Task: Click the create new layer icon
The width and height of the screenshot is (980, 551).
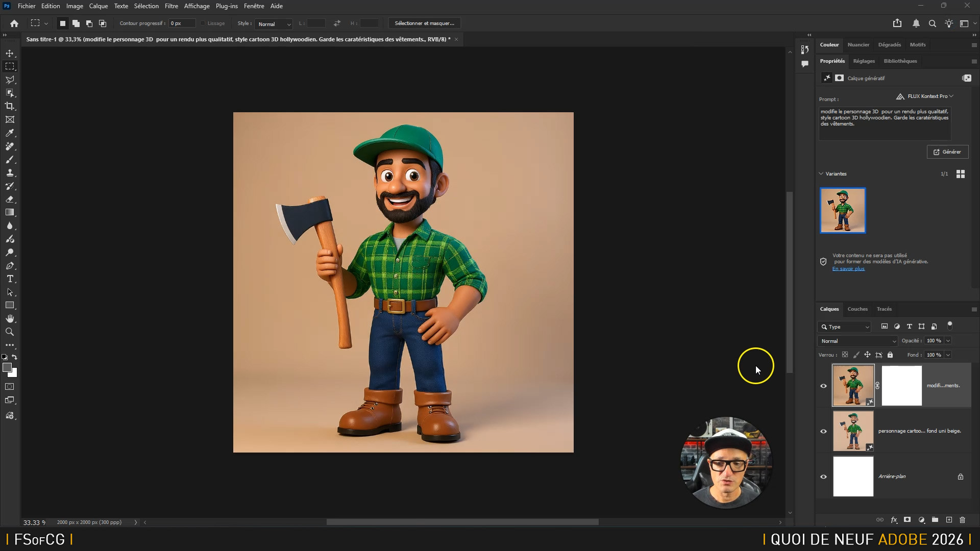Action: pos(949,520)
